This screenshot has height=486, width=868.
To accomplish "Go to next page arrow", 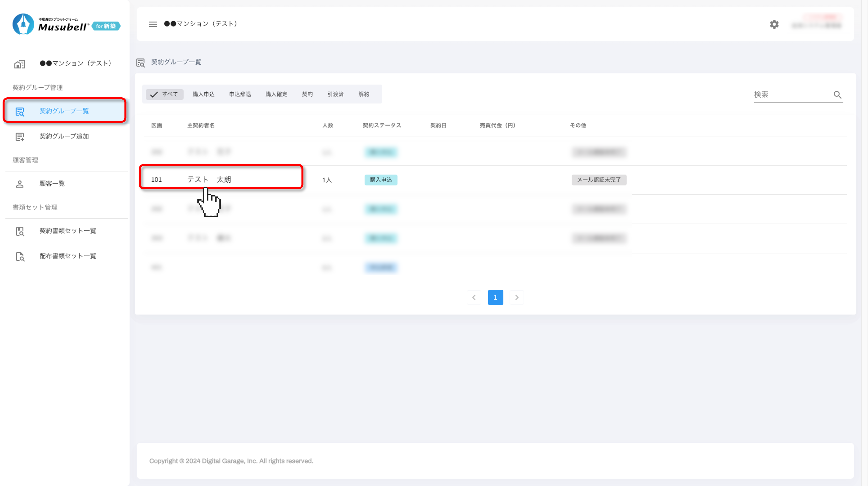I will (517, 297).
